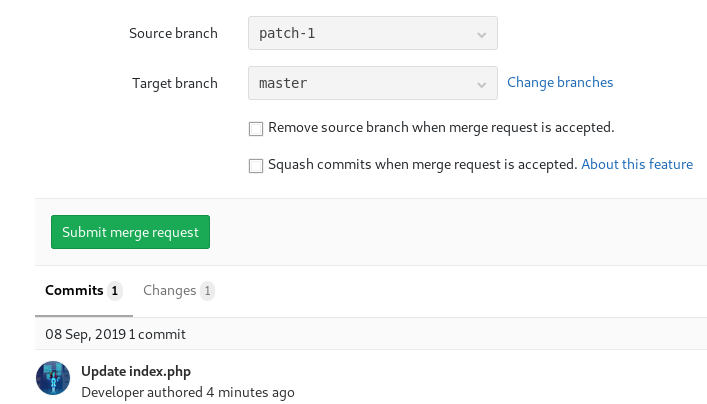
Task: Switch to the Commits tab
Action: tap(74, 291)
